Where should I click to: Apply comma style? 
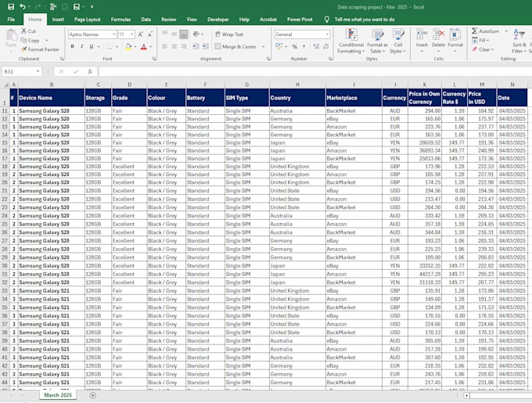pos(304,46)
